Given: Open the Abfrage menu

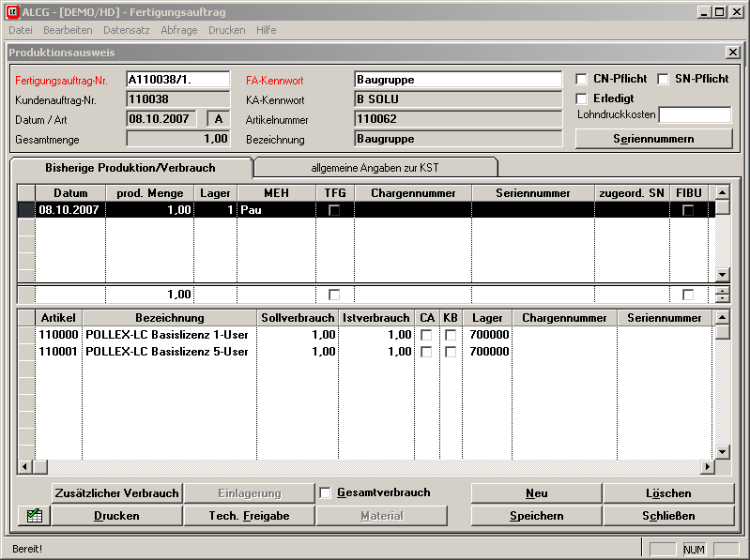Looking at the screenshot, I should click(x=179, y=30).
